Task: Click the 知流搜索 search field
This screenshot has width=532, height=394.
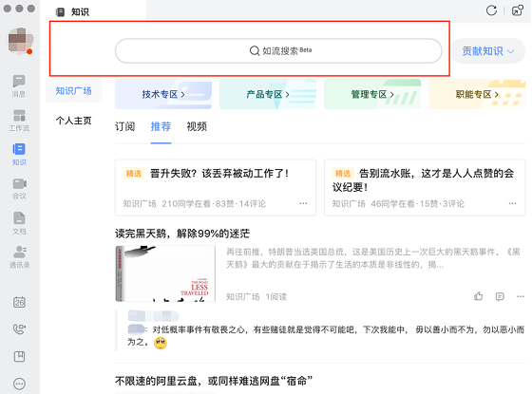Action: 278,51
